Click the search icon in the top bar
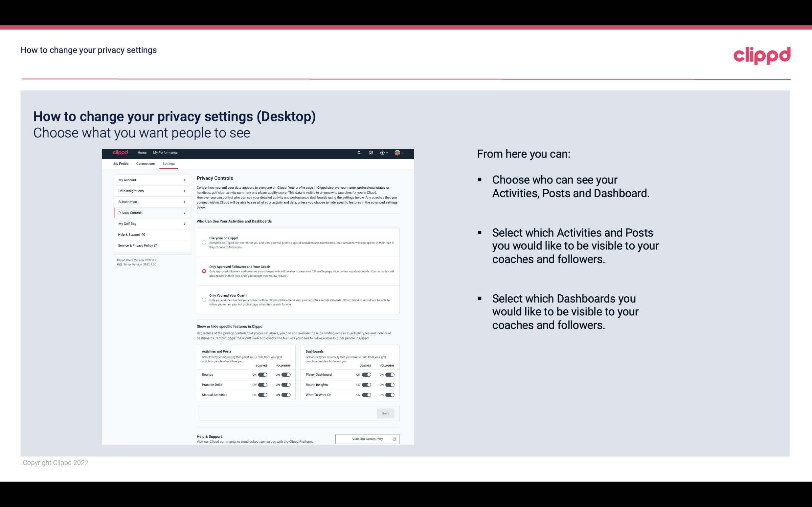 pyautogui.click(x=359, y=153)
